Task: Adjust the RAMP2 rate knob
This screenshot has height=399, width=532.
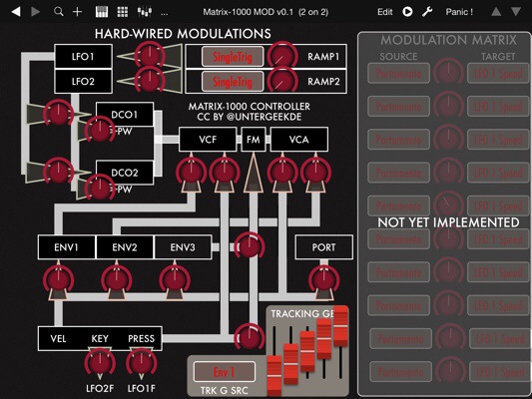Action: 282,81
